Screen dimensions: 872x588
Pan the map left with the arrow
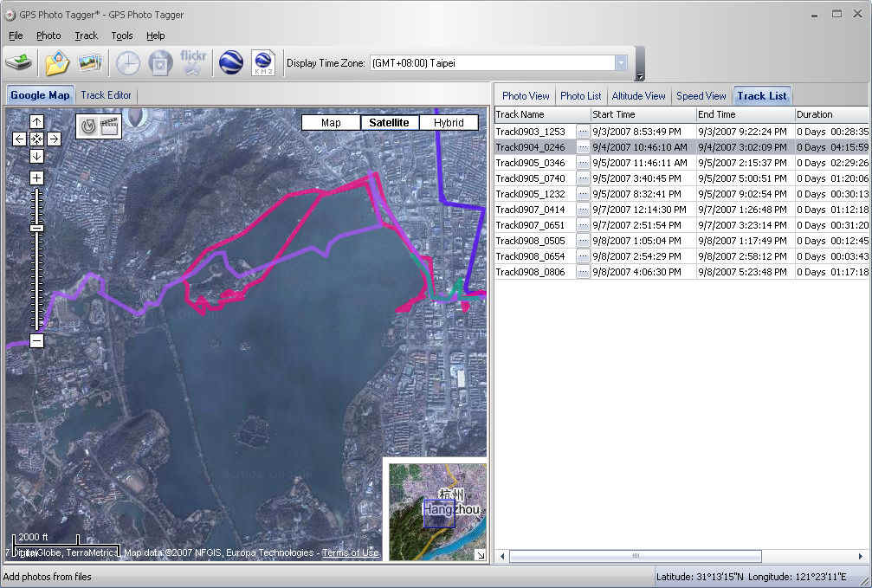tap(19, 139)
